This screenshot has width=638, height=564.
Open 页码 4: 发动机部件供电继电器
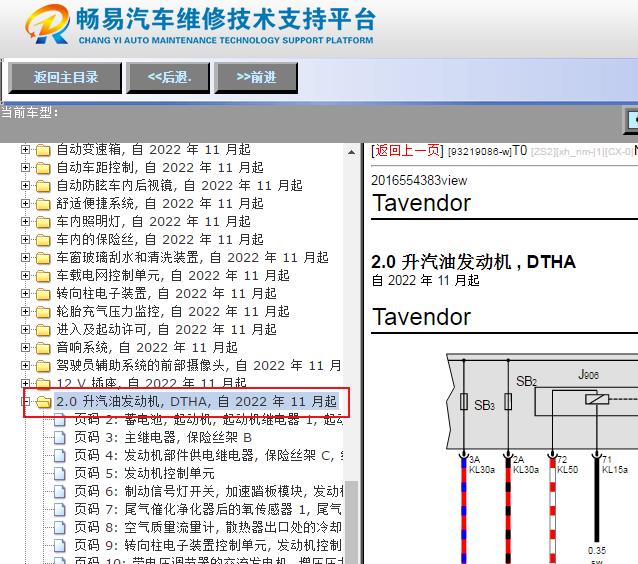208,456
